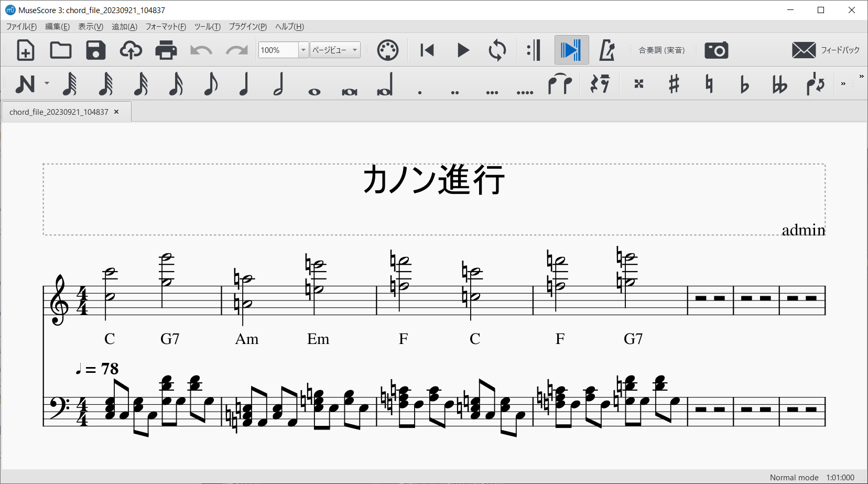Toggle note input mode (N)

[25, 84]
